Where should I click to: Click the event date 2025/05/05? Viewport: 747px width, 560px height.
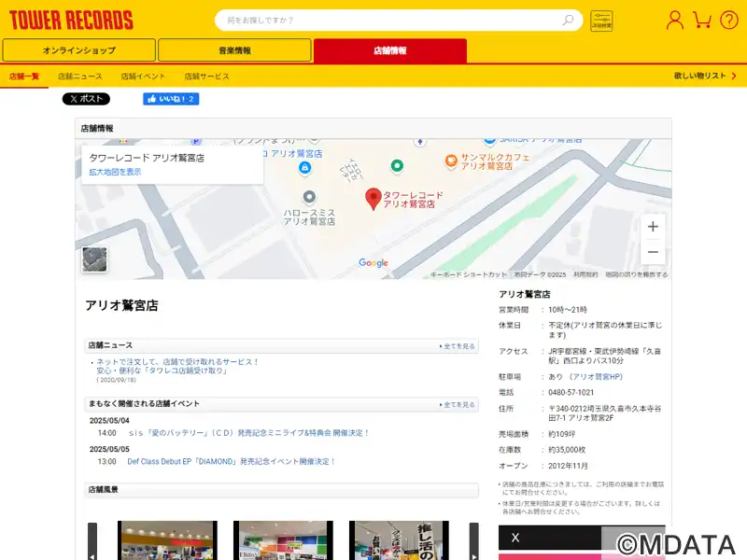109,449
